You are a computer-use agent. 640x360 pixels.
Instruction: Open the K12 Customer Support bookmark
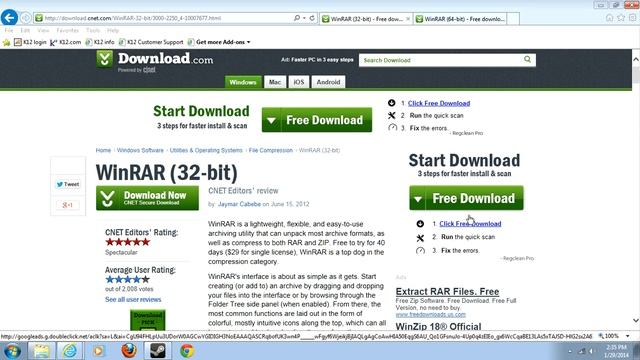(151, 42)
